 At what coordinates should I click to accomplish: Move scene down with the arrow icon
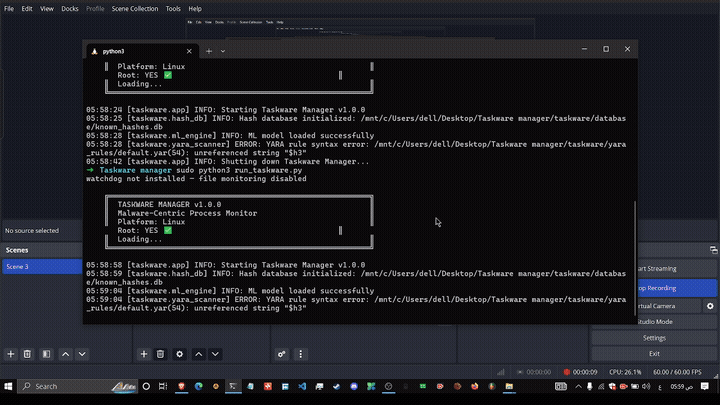click(82, 354)
